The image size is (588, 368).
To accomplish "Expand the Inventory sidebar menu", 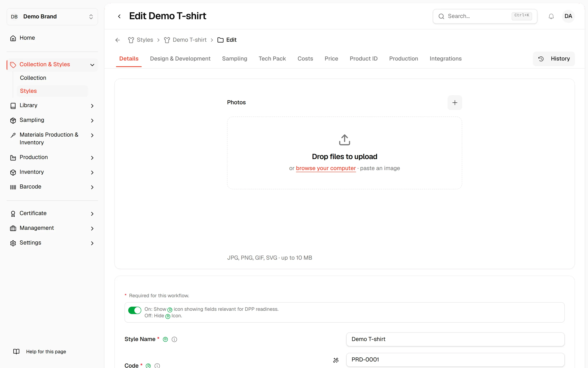I will (52, 172).
